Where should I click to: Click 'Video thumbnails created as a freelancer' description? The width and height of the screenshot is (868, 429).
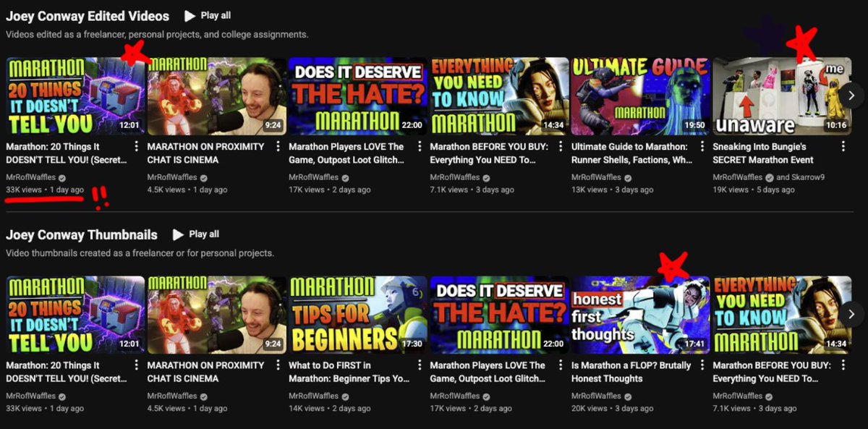pyautogui.click(x=140, y=253)
